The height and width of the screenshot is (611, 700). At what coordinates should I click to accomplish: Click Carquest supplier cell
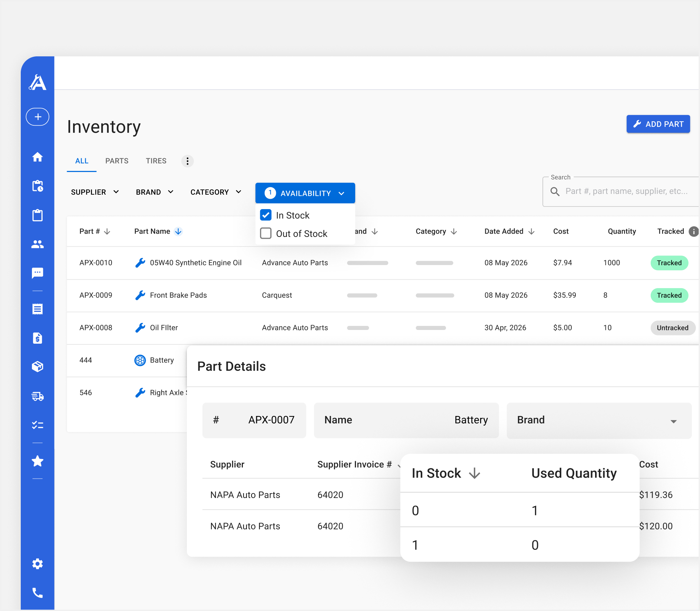click(277, 295)
